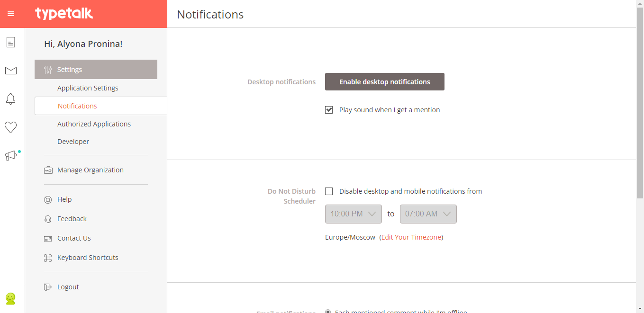
Task: Open the 07:00 AM end time dropdown
Action: tap(428, 214)
